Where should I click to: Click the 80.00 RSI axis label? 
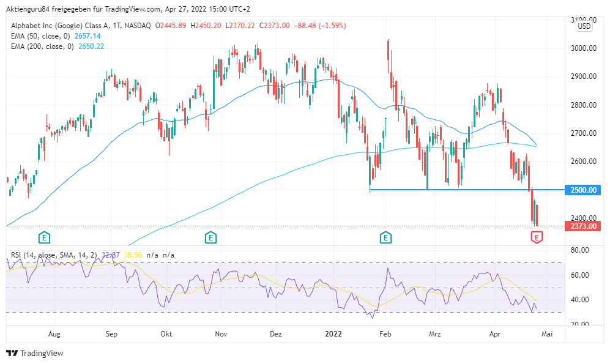[x=579, y=250]
